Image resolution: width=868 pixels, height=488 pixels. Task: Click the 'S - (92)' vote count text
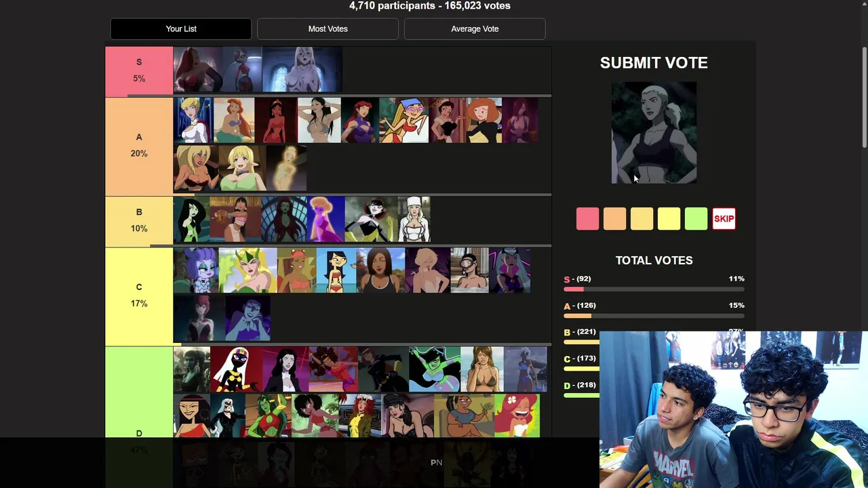click(x=577, y=279)
